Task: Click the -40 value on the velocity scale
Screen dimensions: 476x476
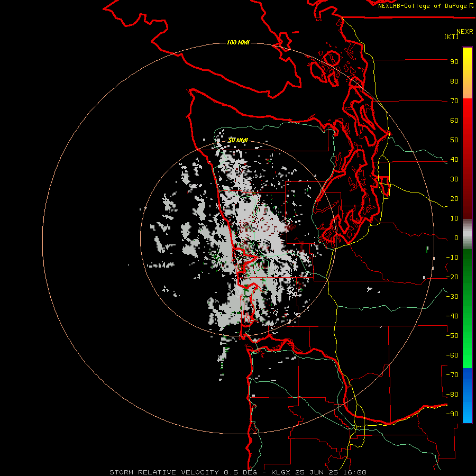Action: tap(452, 316)
